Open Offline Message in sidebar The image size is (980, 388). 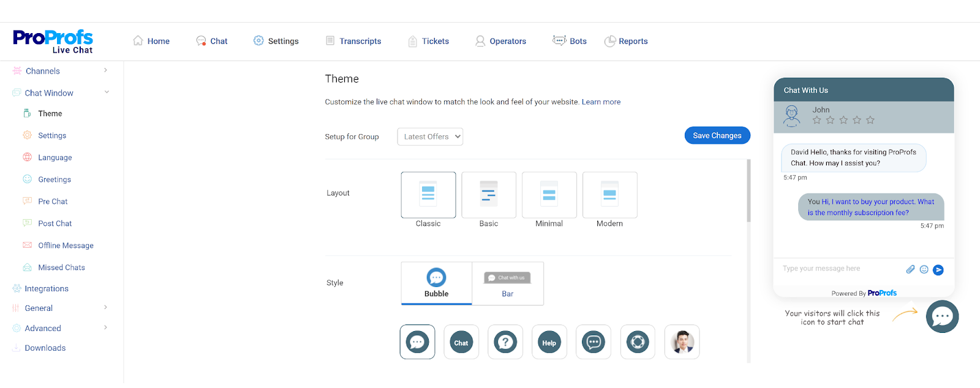(x=66, y=246)
